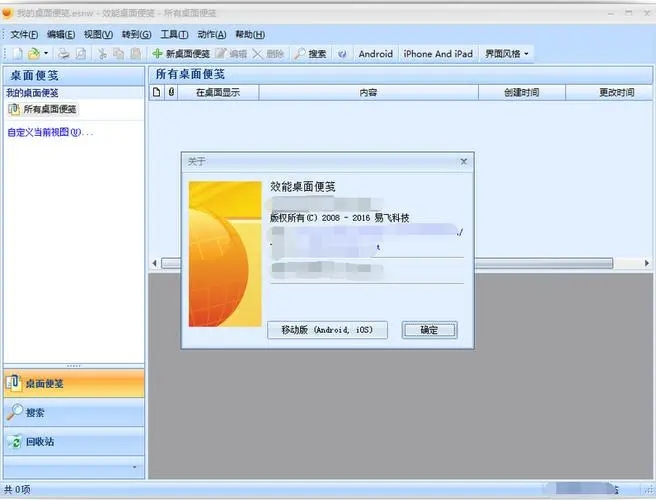This screenshot has height=500, width=656.
Task: Open the 文件(F) menu
Action: pyautogui.click(x=24, y=34)
